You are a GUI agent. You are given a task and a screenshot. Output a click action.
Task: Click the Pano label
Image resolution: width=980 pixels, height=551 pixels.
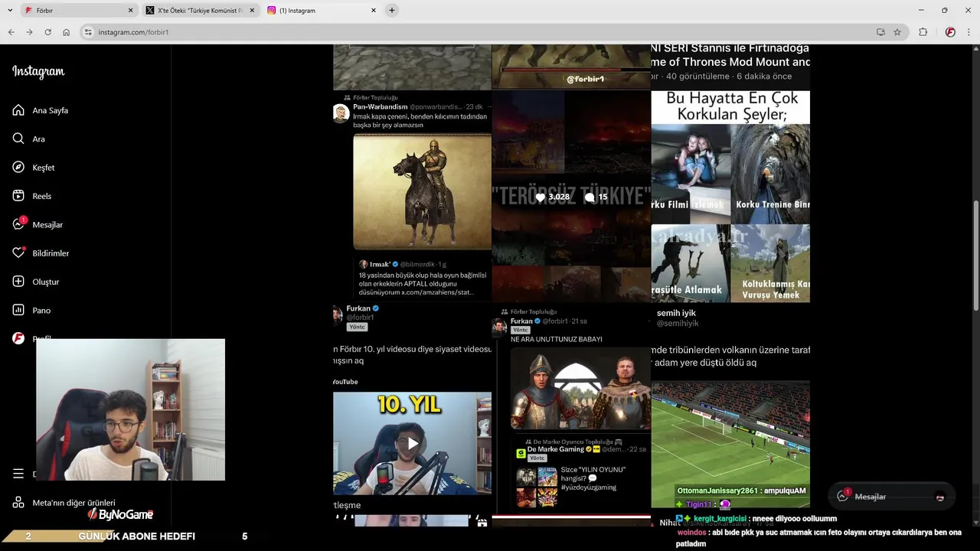click(x=41, y=311)
